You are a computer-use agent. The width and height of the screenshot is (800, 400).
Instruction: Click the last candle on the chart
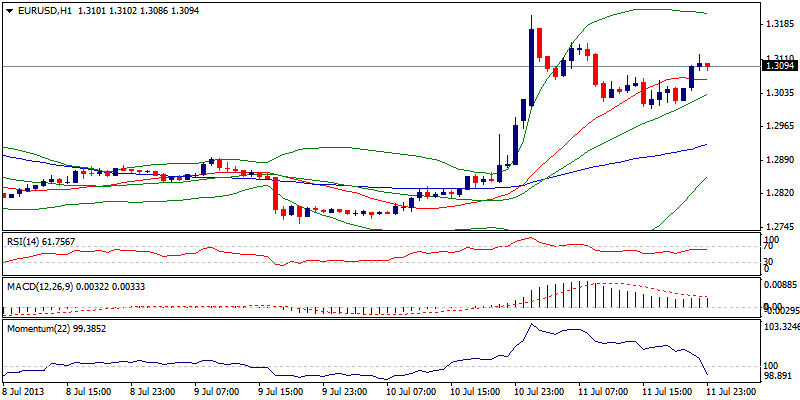tap(708, 66)
